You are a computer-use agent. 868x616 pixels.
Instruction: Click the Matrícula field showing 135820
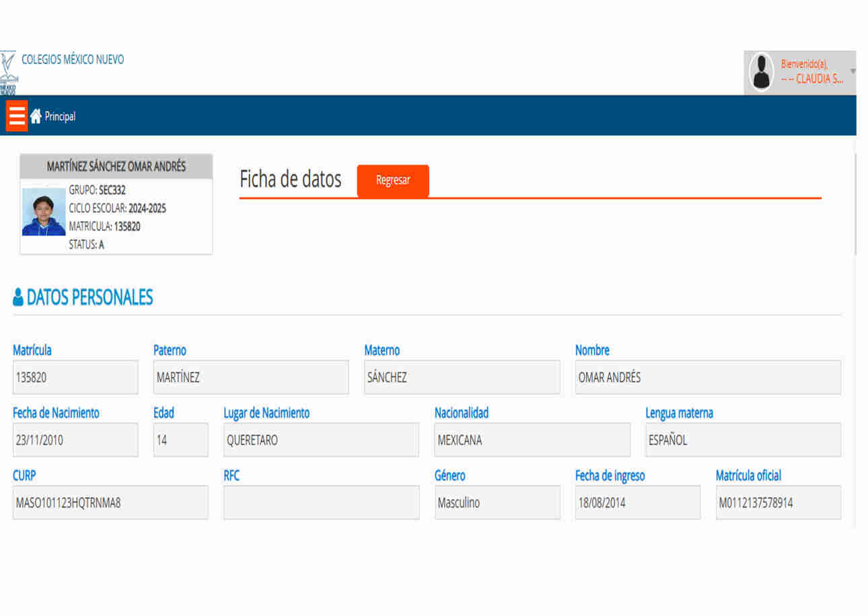click(75, 377)
